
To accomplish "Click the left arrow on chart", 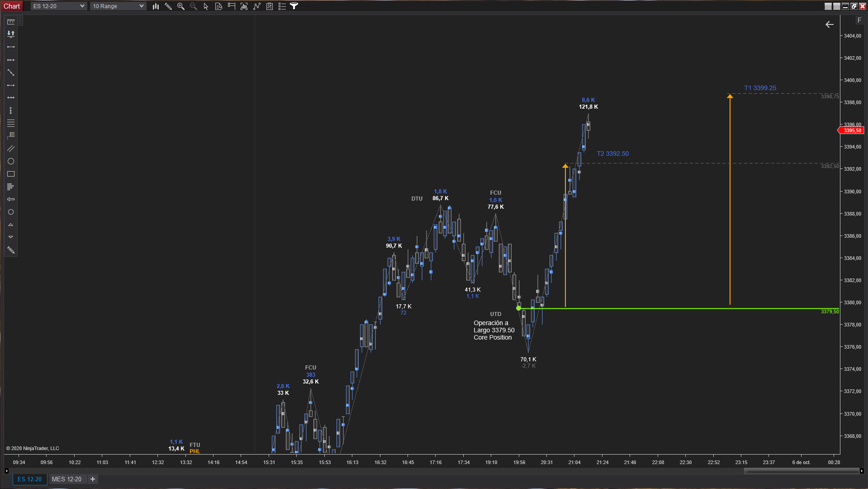I will (x=830, y=24).
